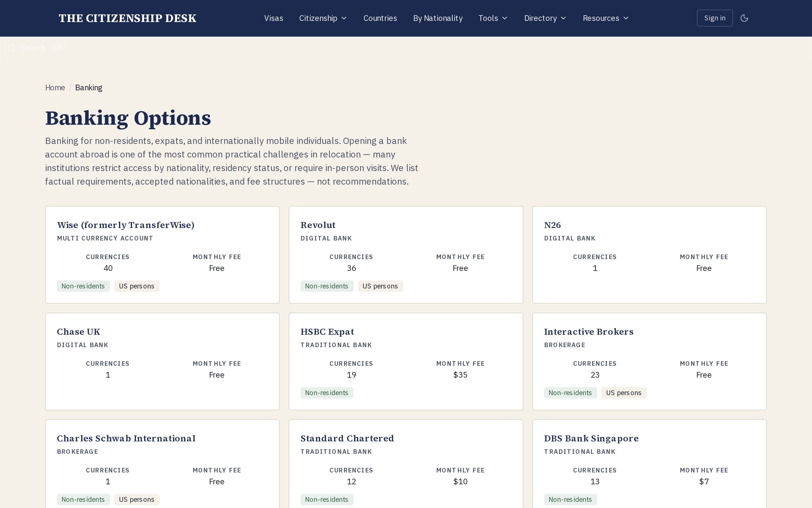Click currencies value 12 on Standard Chartered
This screenshot has height=508, width=812.
point(351,482)
